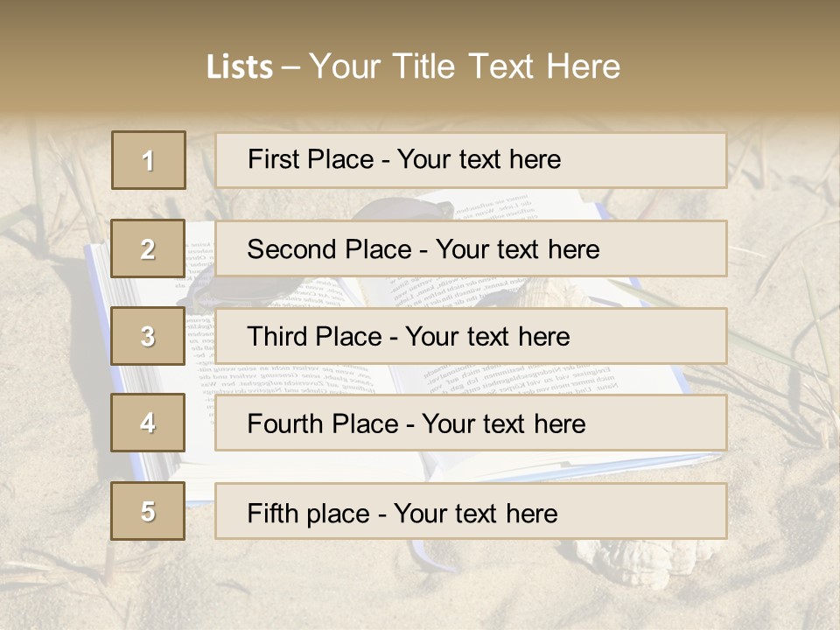Click the word "Fifth" in the last row
The width and height of the screenshot is (840, 630).
[x=273, y=513]
